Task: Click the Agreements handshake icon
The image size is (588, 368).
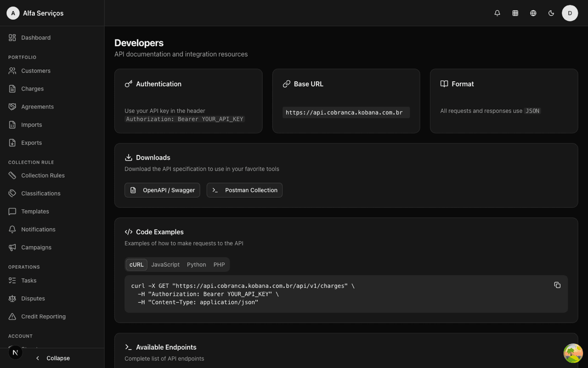Action: (12, 107)
